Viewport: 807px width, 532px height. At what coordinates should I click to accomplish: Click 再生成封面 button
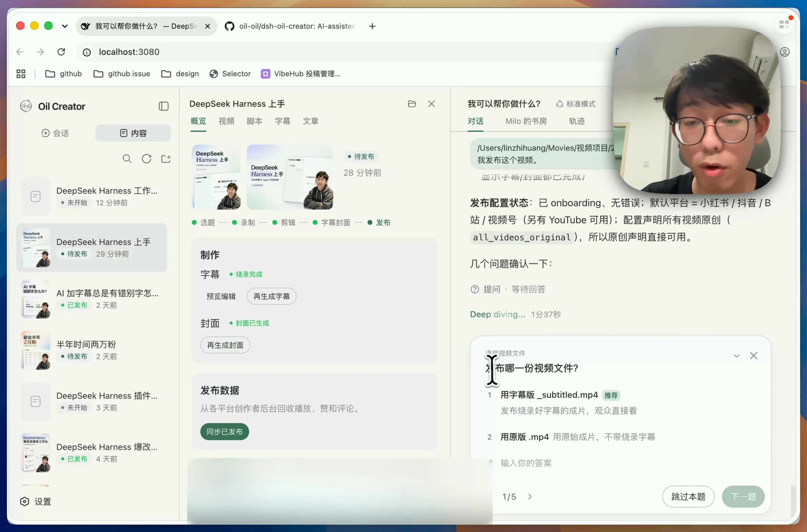[225, 345]
